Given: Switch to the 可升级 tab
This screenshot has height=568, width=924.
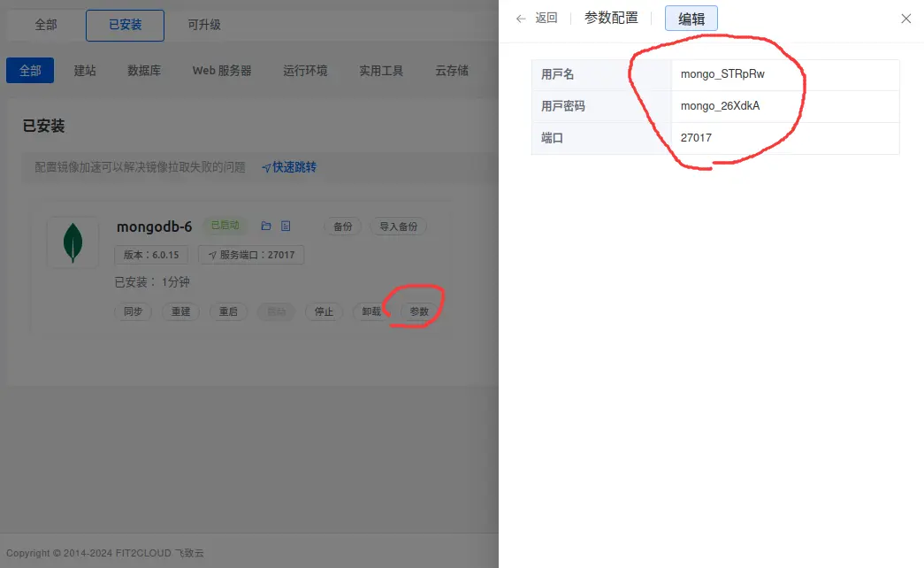Looking at the screenshot, I should (204, 25).
